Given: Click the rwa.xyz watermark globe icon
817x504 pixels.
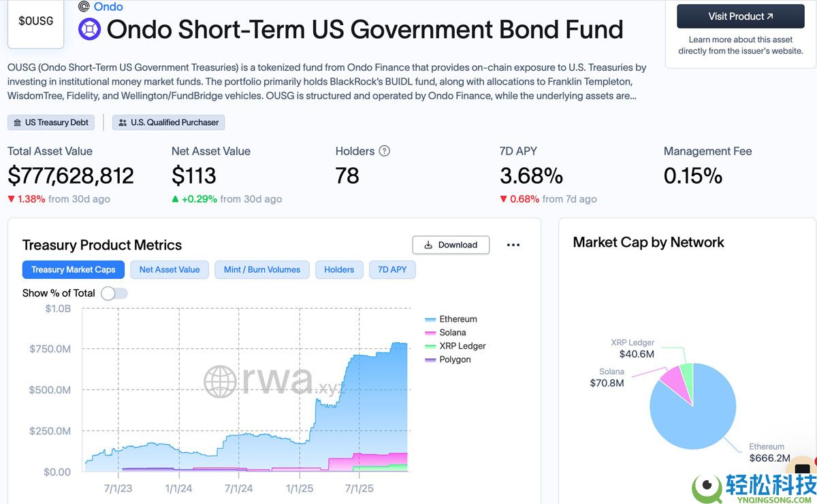Looking at the screenshot, I should pos(220,382).
